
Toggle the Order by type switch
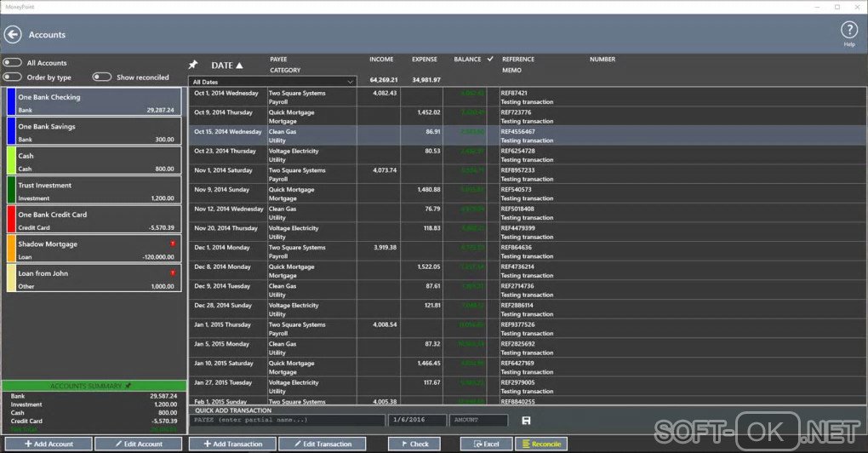tap(12, 77)
